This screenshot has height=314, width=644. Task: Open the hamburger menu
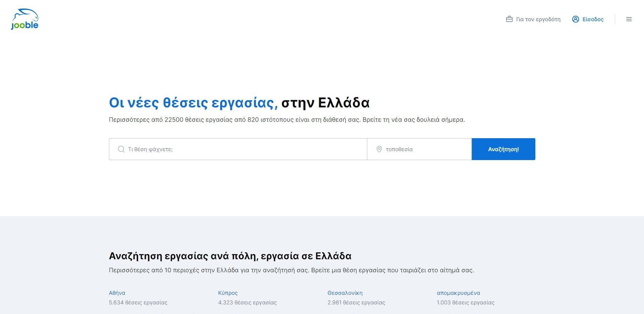[629, 19]
